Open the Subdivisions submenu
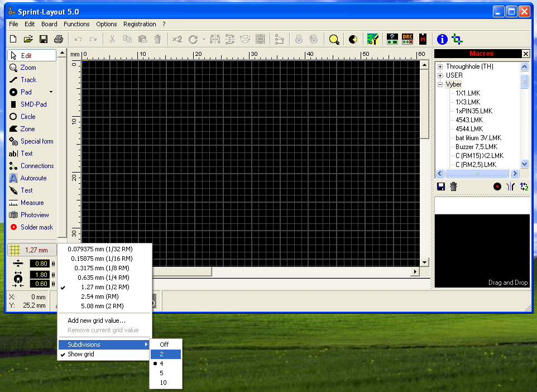The height and width of the screenshot is (392, 537). (104, 345)
